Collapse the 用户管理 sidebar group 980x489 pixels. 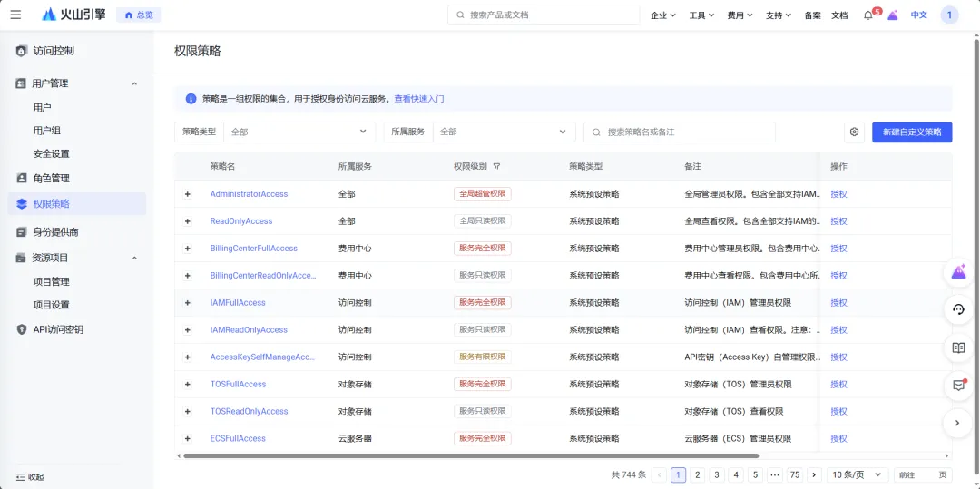coord(134,83)
